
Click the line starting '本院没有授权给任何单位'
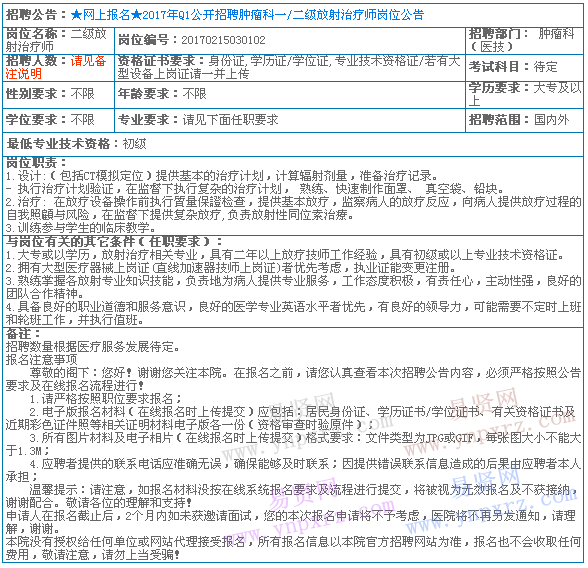point(293,548)
